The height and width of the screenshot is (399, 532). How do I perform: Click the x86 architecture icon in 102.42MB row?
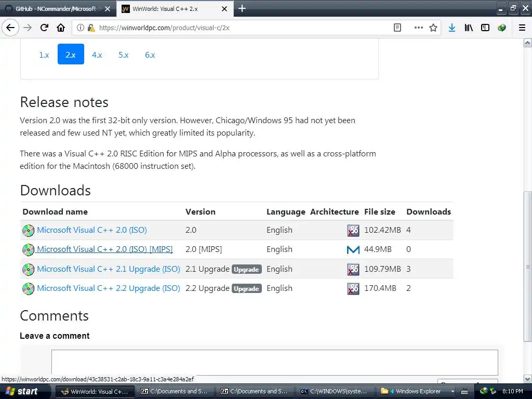(x=353, y=230)
